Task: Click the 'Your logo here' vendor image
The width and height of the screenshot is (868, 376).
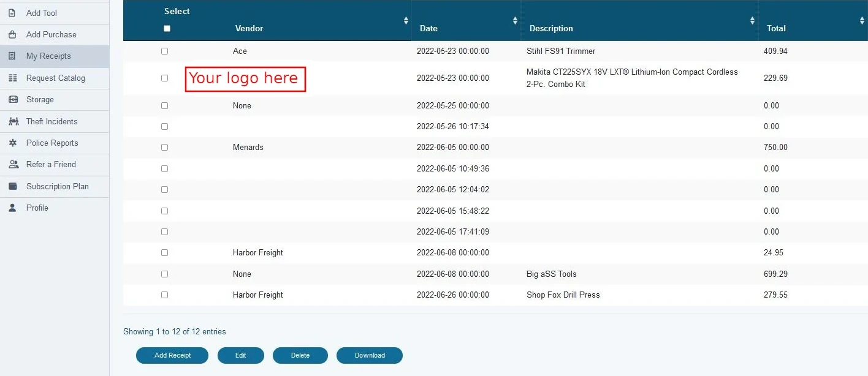Action: tap(245, 79)
